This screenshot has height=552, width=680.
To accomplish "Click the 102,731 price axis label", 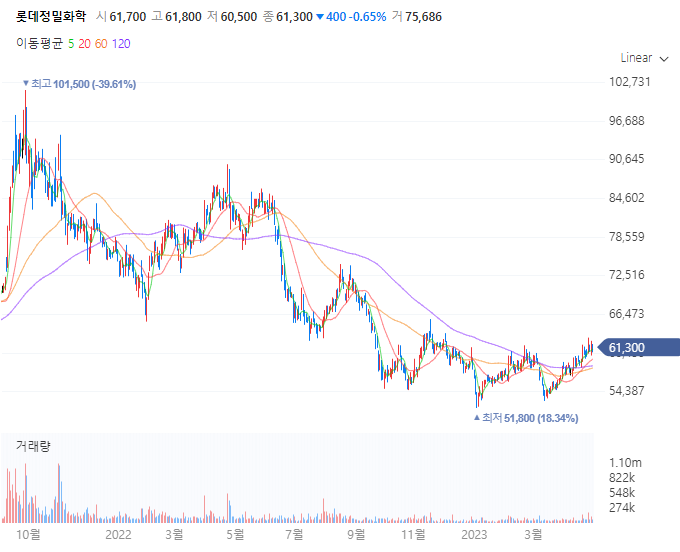I will (x=630, y=82).
